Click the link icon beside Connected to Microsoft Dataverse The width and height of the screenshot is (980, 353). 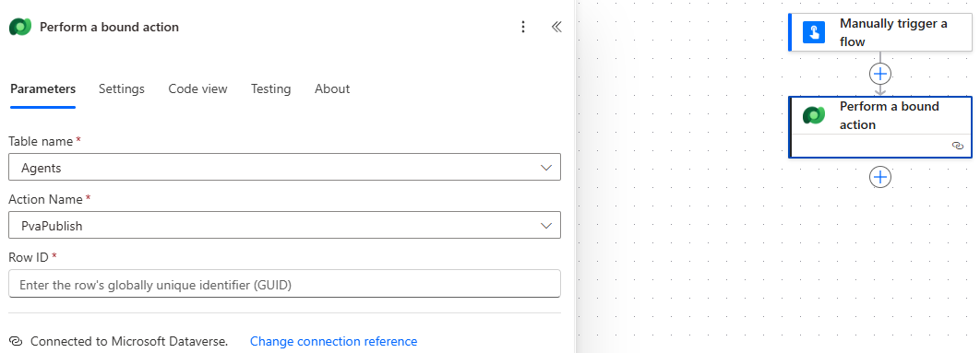click(x=17, y=341)
